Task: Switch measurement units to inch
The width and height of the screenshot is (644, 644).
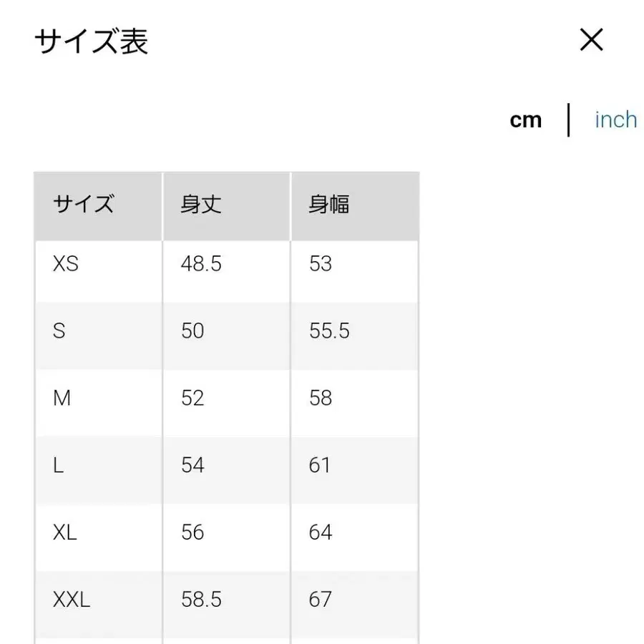Action: (615, 119)
